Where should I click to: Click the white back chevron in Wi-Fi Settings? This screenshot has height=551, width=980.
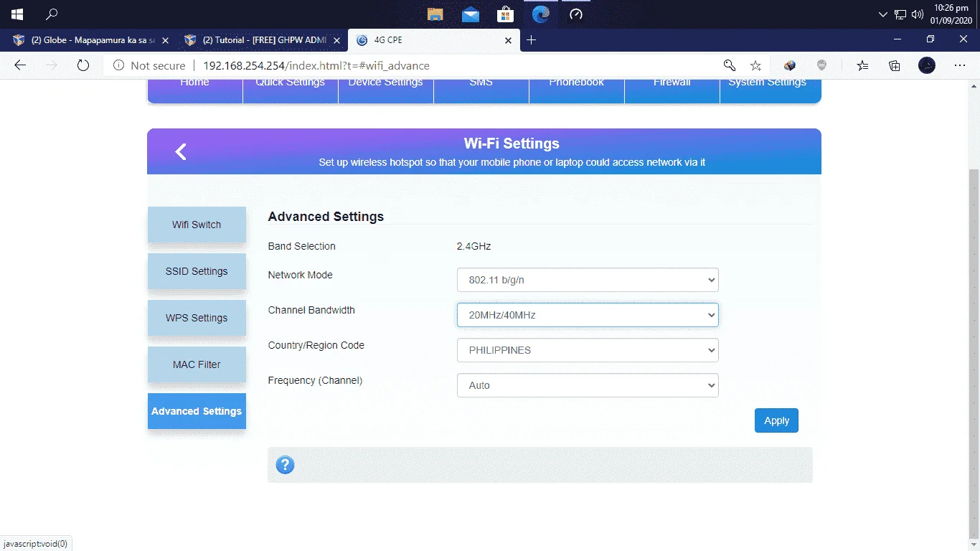coord(181,151)
